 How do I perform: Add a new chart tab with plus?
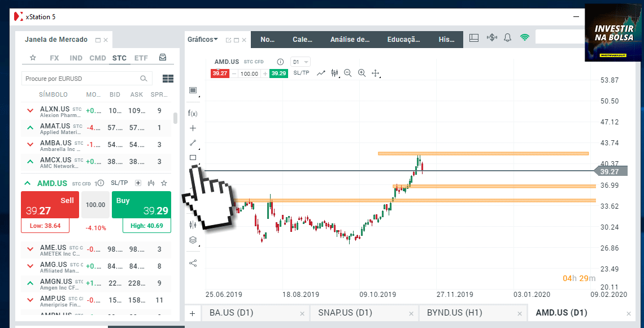(x=192, y=313)
